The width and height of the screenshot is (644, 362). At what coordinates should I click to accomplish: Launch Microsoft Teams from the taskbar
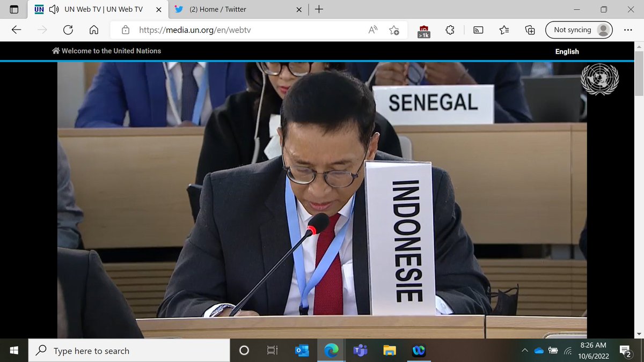tap(360, 350)
